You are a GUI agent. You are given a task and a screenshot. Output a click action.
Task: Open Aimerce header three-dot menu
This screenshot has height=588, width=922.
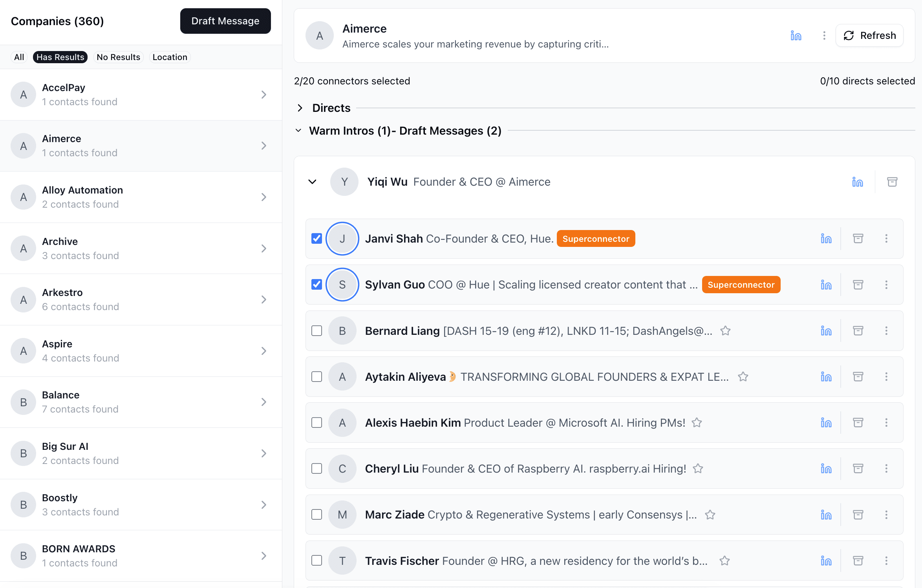pos(824,36)
